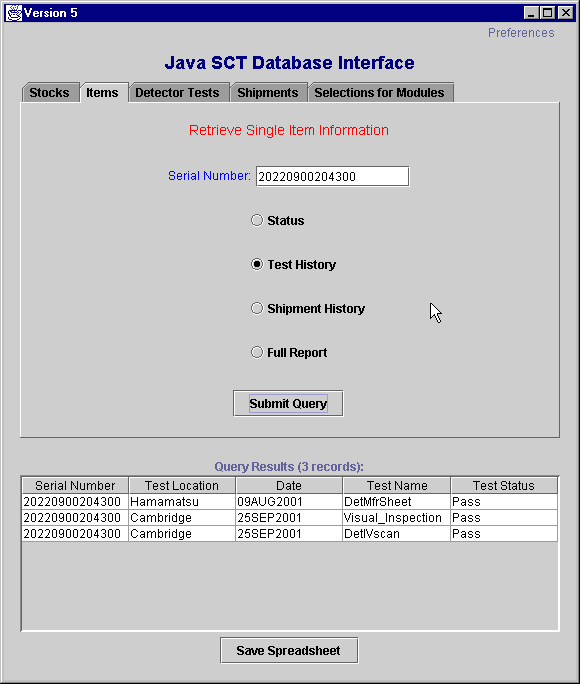
Task: Click the Test Status column header
Action: (504, 486)
